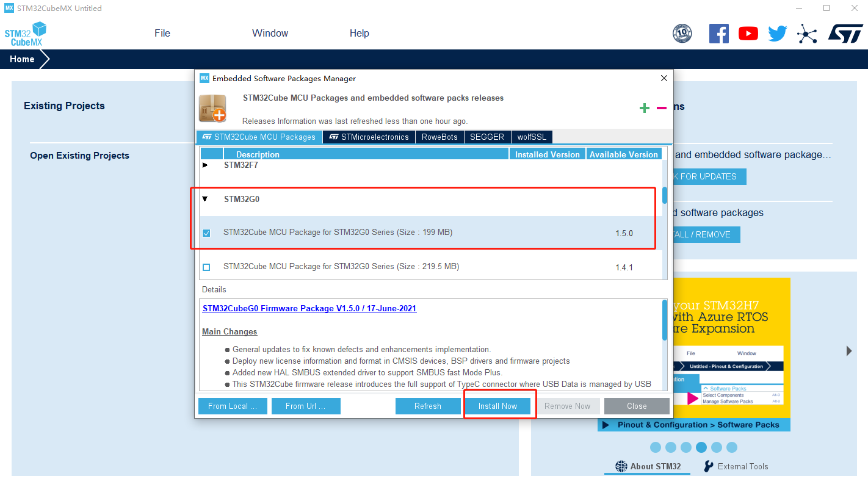This screenshot has height=487, width=868.
Task: Switch to the STM32Cube MCU Packages tab
Action: [259, 137]
